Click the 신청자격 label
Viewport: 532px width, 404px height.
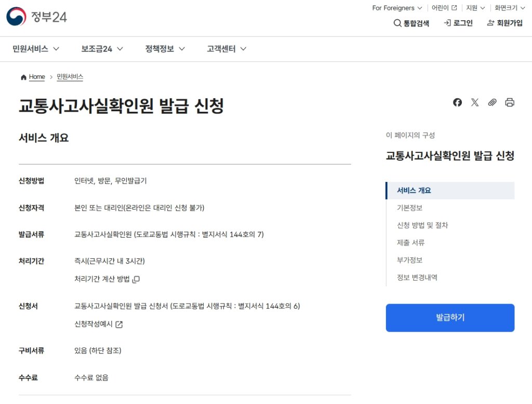[31, 208]
